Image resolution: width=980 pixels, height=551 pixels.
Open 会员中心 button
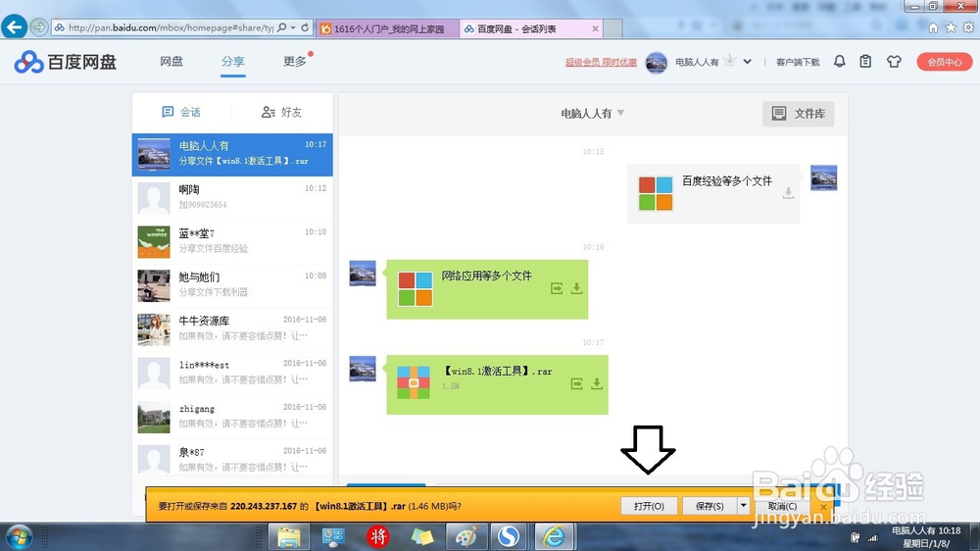pos(945,62)
